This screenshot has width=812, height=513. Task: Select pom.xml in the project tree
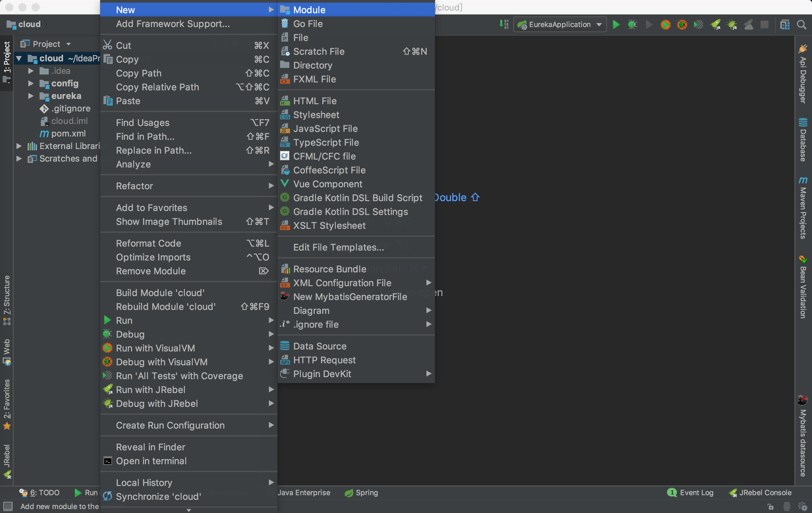pyautogui.click(x=68, y=134)
